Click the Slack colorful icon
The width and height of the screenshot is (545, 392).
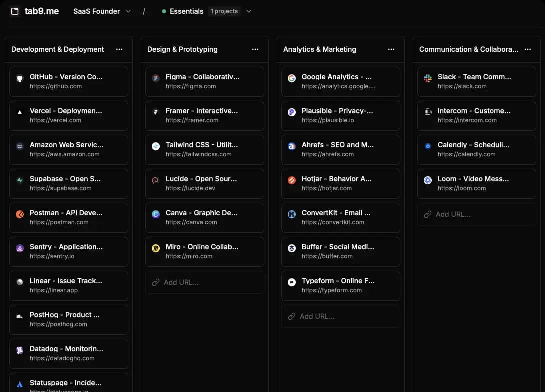coord(428,78)
